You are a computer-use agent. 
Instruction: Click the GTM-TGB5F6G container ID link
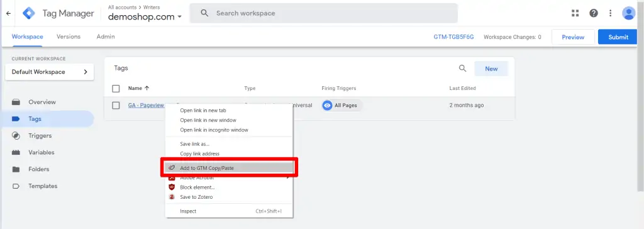point(453,37)
